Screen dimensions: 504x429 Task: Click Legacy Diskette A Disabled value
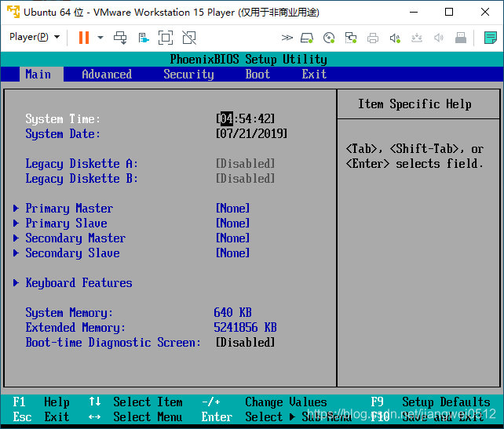(245, 163)
